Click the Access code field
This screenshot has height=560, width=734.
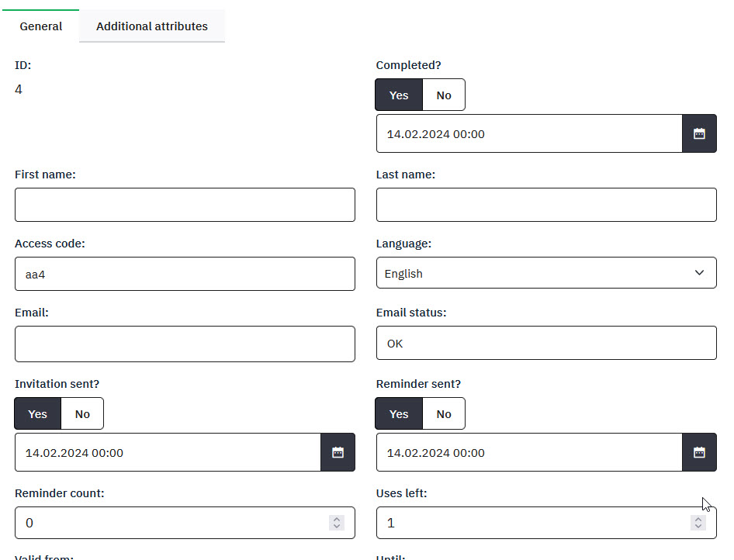point(185,274)
